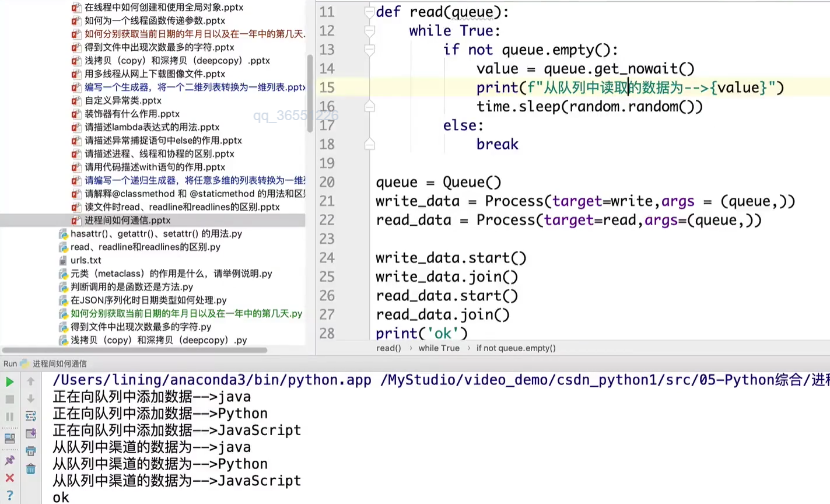
Task: Click the pptx icon of 装饰器有什么作用.pptx
Action: click(x=76, y=114)
